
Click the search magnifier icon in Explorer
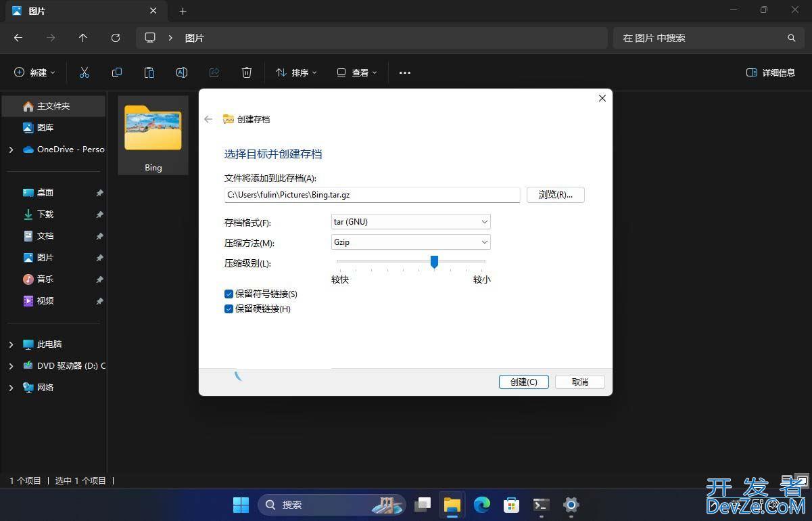tap(792, 38)
